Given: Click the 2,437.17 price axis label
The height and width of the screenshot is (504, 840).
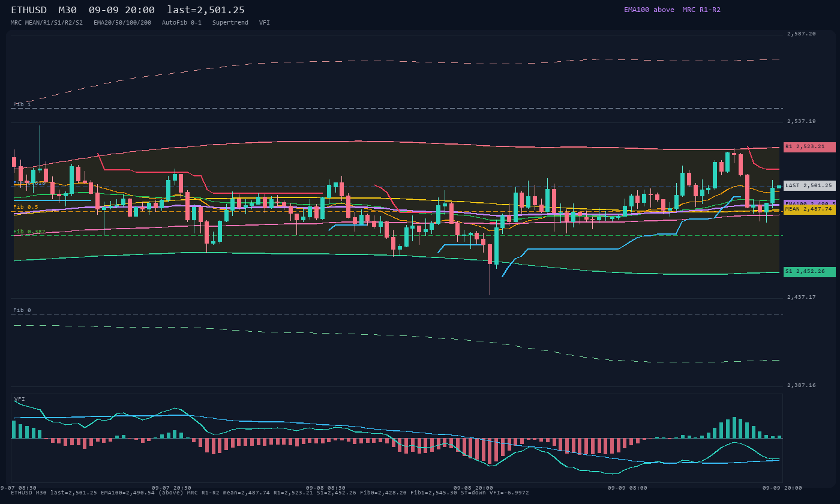Looking at the screenshot, I should tap(802, 297).
